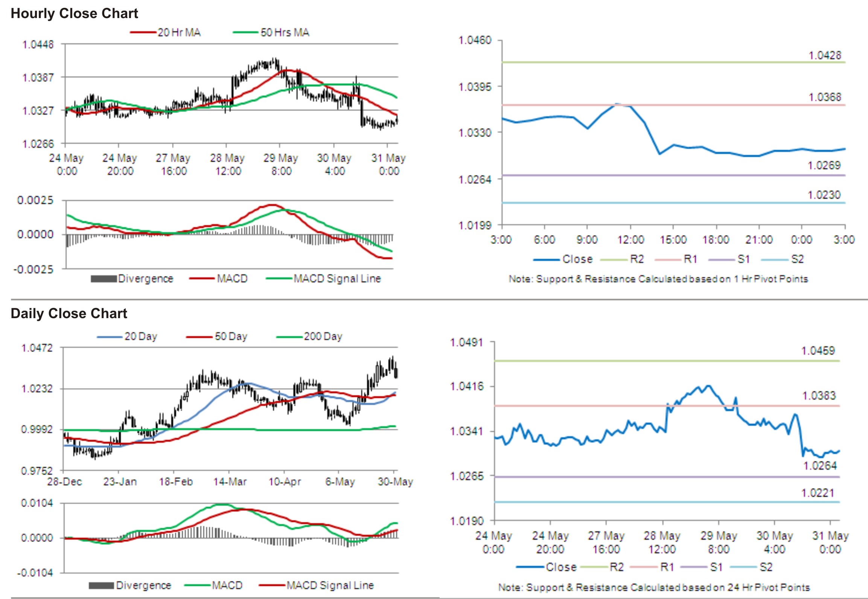Click the 1.0266 price axis label
This screenshot has width=868, height=599.
click(38, 144)
